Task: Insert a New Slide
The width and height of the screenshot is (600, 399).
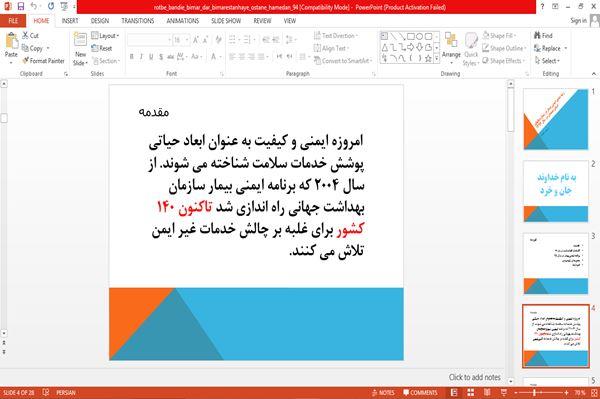Action: (80, 49)
